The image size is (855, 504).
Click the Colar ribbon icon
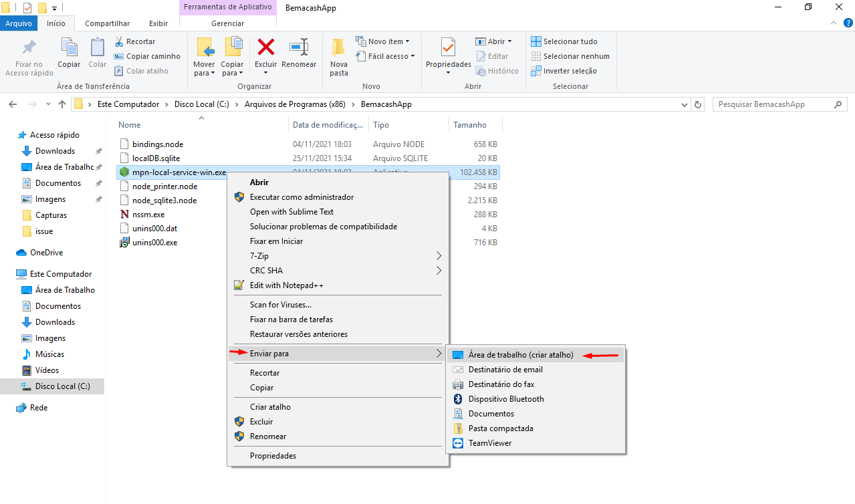[x=98, y=47]
